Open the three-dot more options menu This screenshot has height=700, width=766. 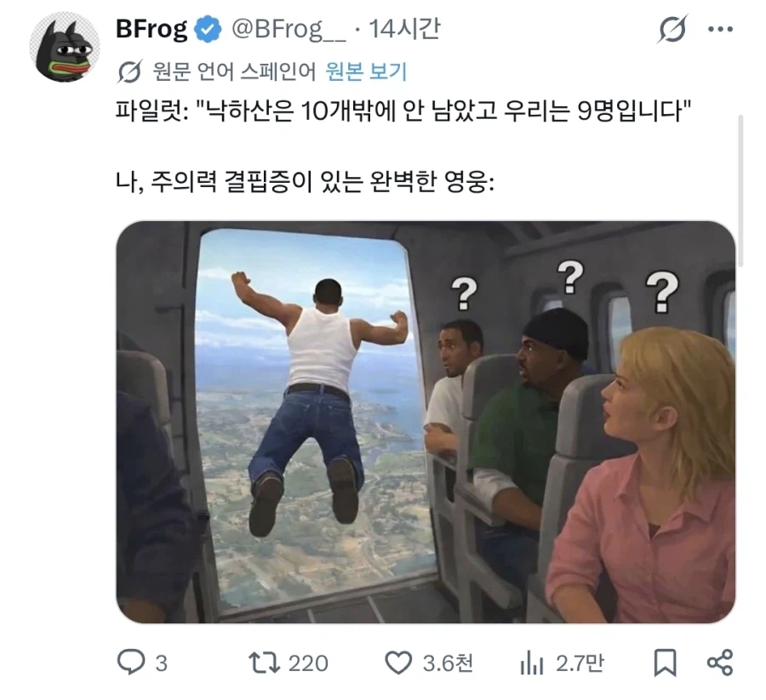tap(720, 29)
